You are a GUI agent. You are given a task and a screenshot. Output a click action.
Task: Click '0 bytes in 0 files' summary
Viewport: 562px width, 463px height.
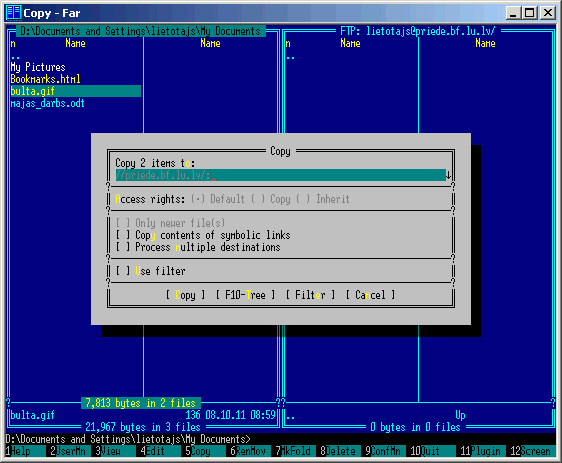[415, 427]
